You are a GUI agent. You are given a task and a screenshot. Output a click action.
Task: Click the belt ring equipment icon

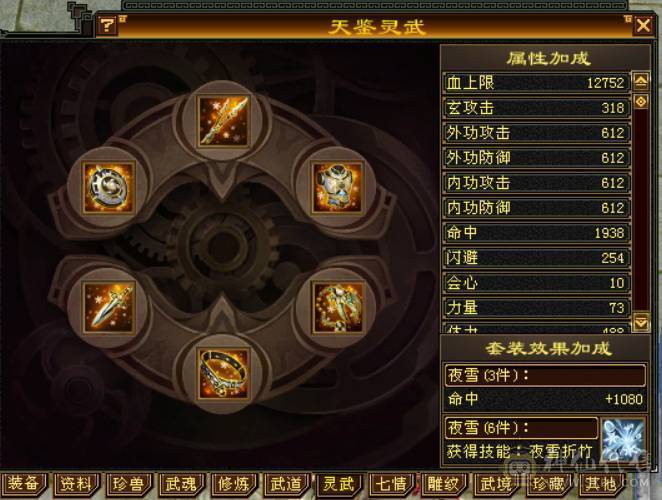[x=223, y=373]
